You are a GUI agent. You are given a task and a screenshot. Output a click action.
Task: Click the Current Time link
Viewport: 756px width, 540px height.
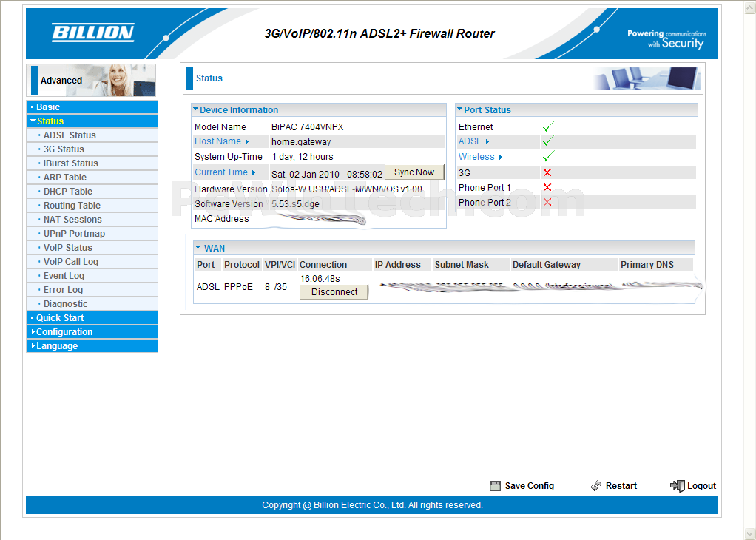(x=221, y=172)
